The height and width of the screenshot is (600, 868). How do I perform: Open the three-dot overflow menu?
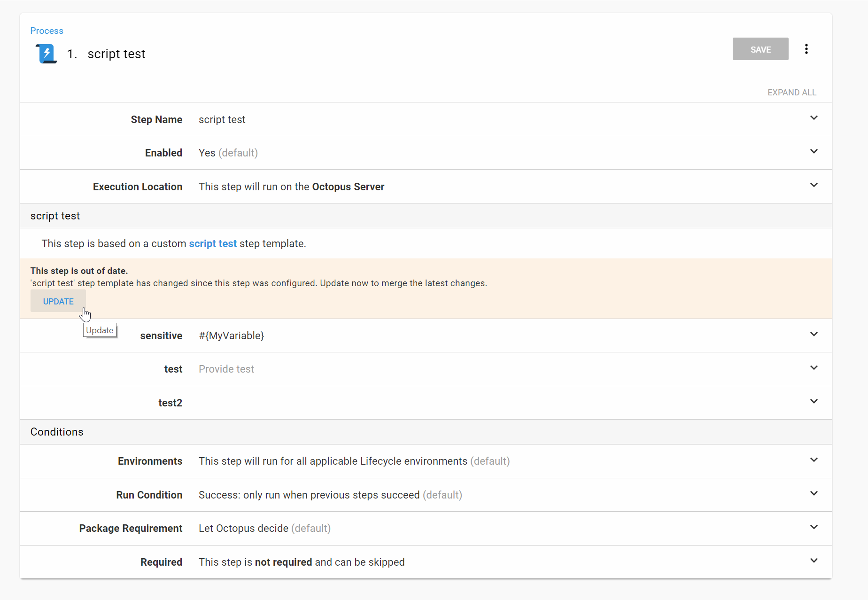tap(806, 49)
